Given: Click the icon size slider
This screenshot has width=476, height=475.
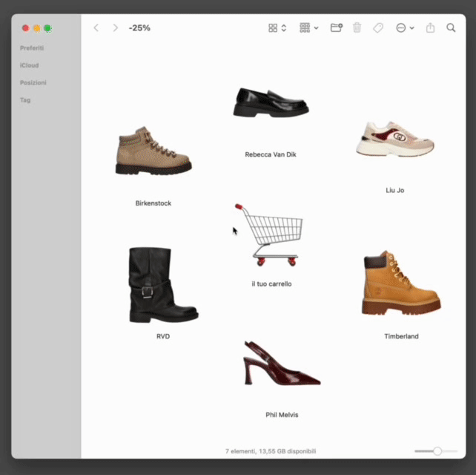Looking at the screenshot, I should point(437,451).
